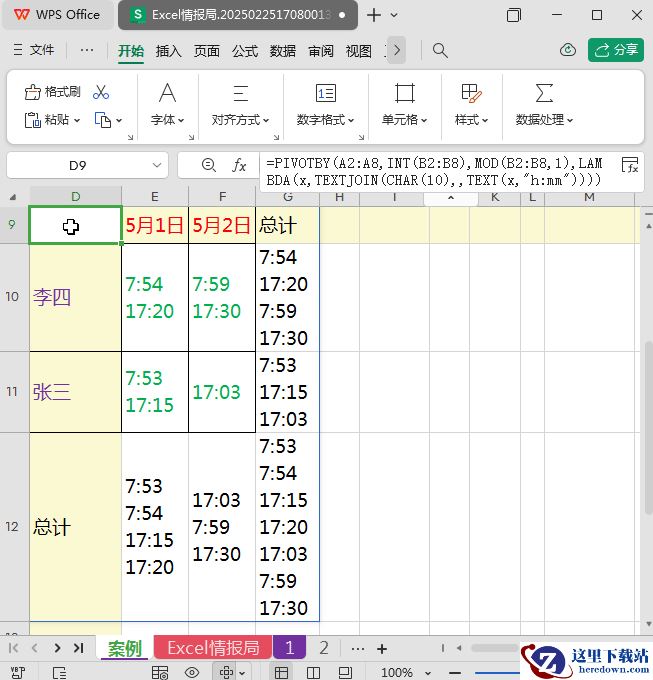Open the number format dialog launcher arrow
Image resolution: width=653 pixels, height=680 pixels.
pyautogui.click(x=361, y=137)
